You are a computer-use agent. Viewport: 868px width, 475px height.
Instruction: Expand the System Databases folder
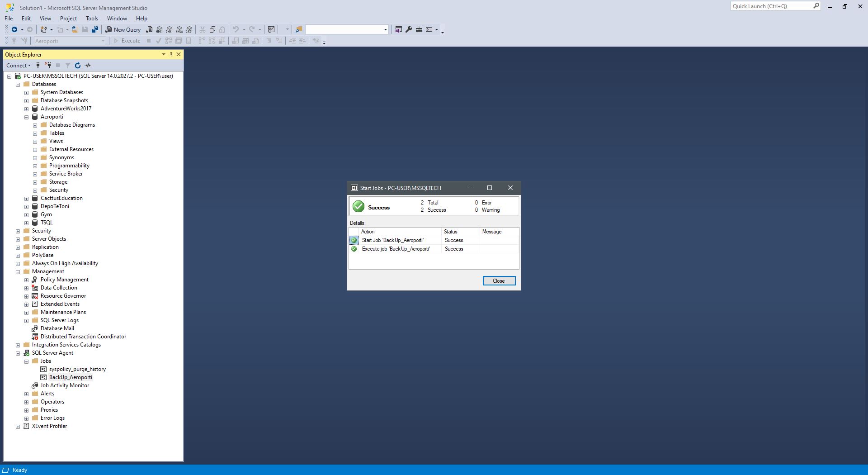pyautogui.click(x=26, y=93)
